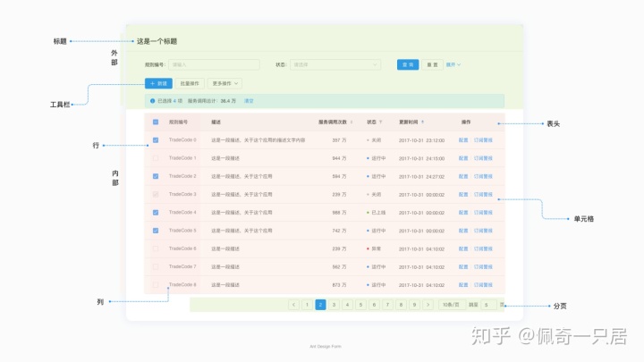Screen dimensions: 644x362
Task: Click the 2017-10-31 23:12:00 timestamp cell
Action: (421, 140)
